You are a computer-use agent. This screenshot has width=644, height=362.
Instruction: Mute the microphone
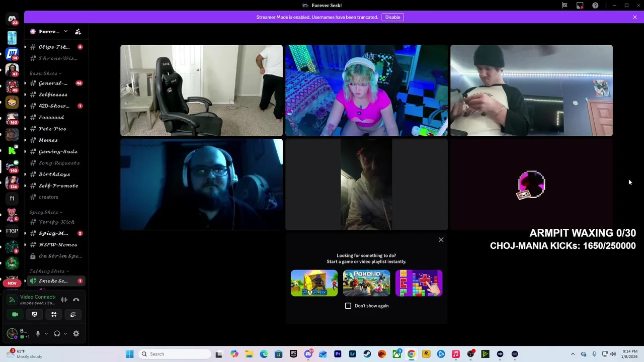38,333
